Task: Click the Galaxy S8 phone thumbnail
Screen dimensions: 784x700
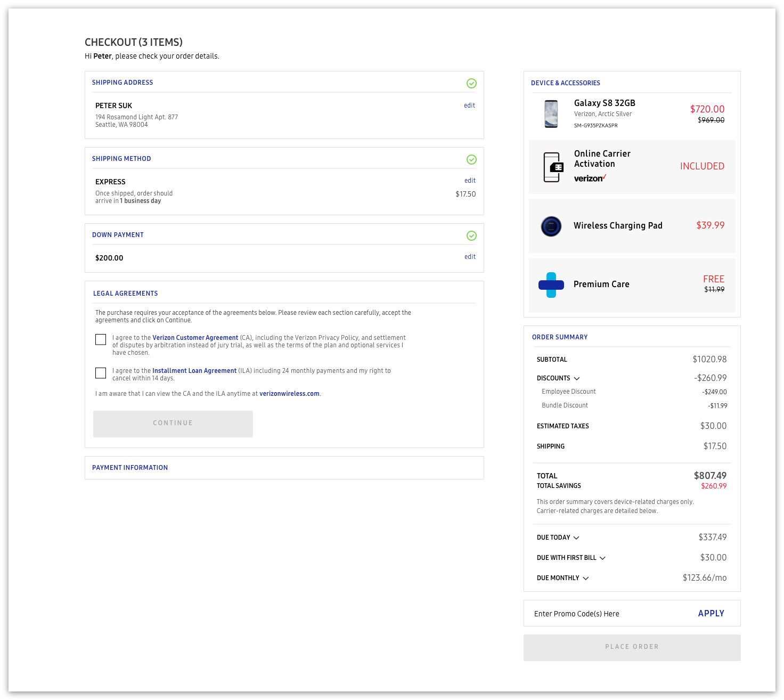Action: click(x=551, y=114)
